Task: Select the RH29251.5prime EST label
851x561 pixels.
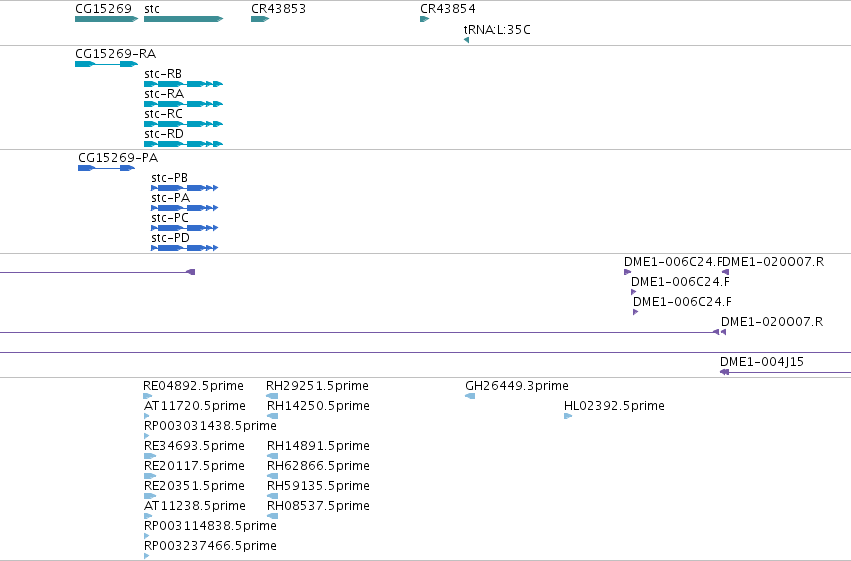Action: [317, 386]
